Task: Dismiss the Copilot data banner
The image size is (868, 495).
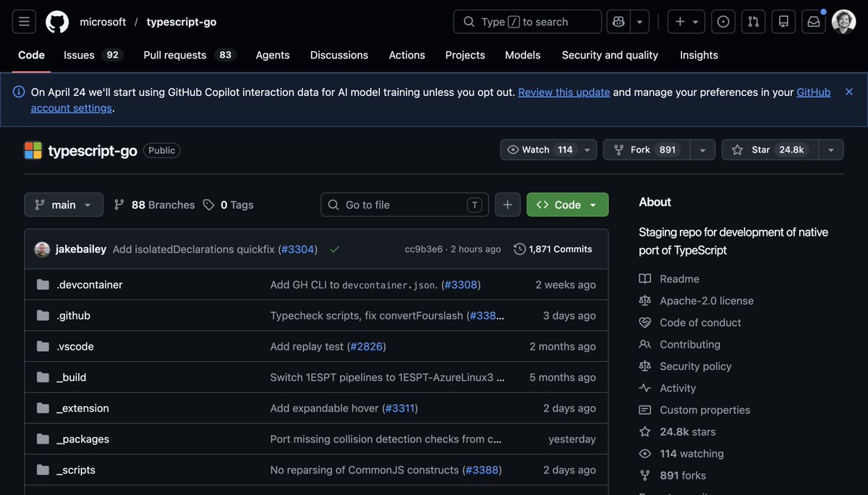Action: tap(849, 92)
